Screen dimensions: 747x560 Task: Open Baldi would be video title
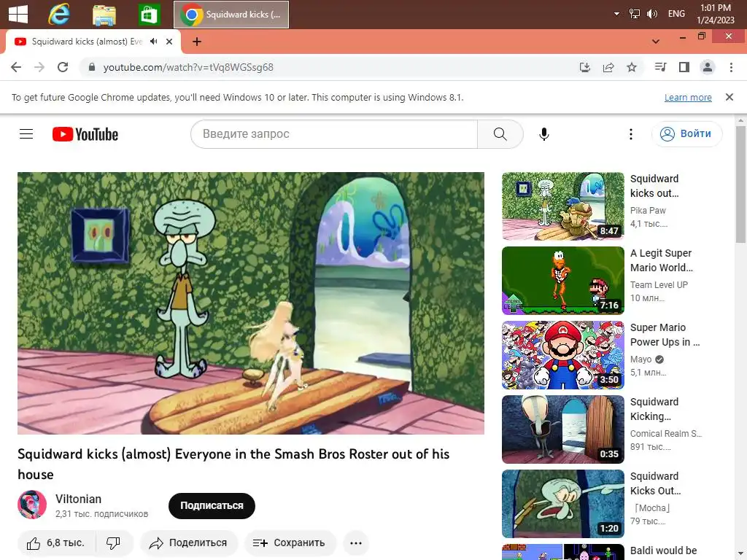tap(663, 551)
